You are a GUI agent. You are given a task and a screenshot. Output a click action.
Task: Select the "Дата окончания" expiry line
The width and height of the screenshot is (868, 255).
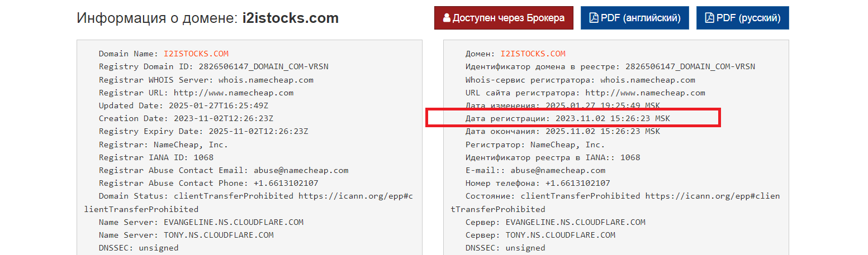click(562, 132)
